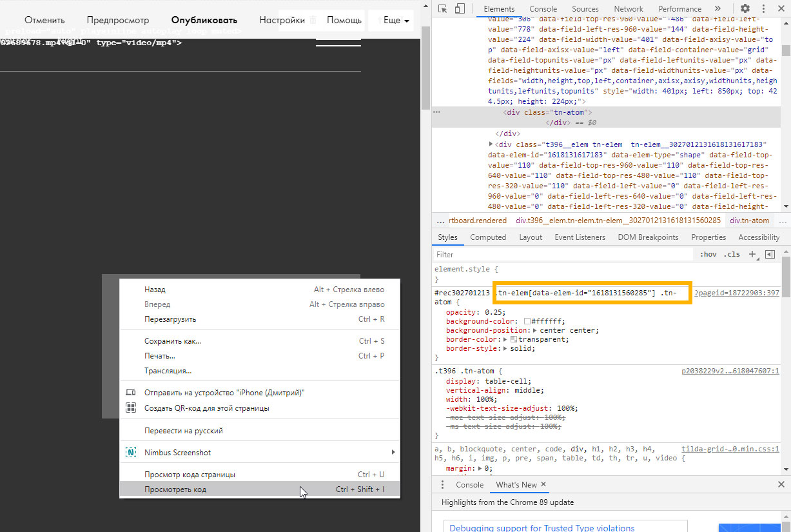Show more DevTools tabs with chevron

(718, 9)
